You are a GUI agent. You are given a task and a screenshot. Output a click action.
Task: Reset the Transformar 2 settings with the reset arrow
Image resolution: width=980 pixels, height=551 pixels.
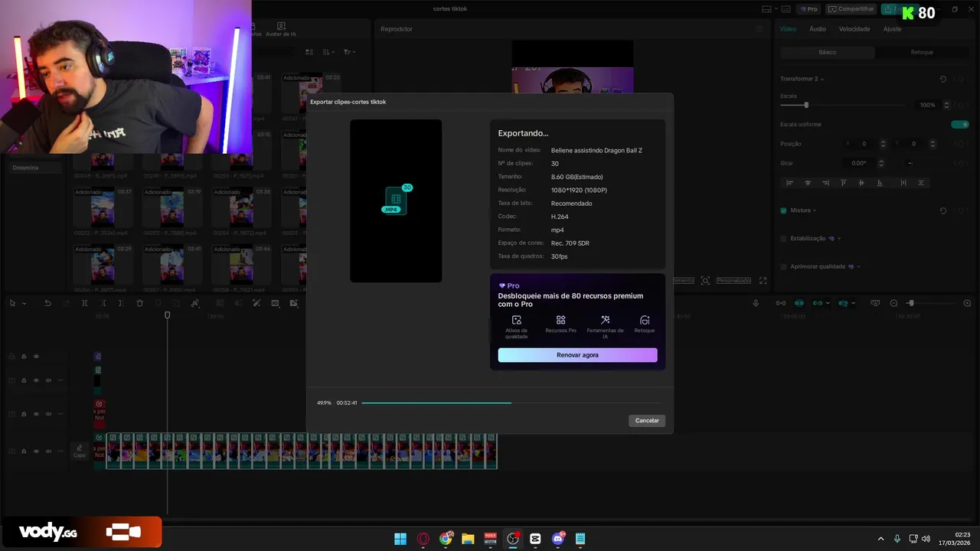pos(942,79)
